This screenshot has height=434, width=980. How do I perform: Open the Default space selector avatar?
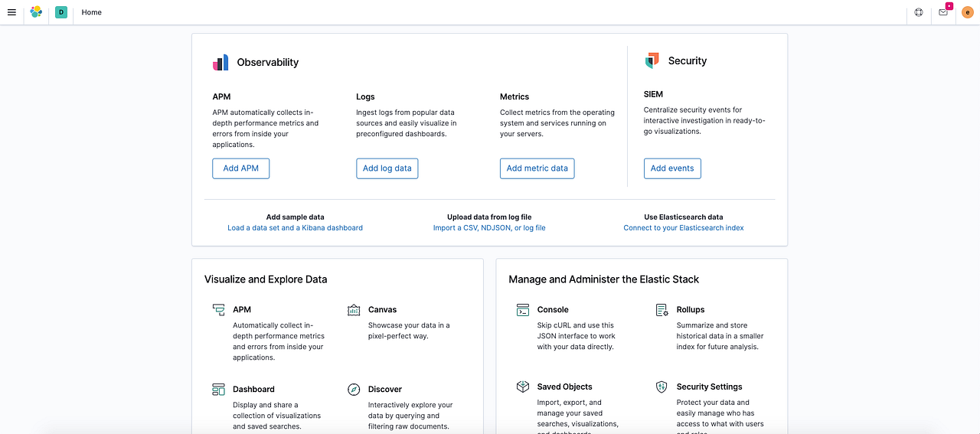coord(61,12)
